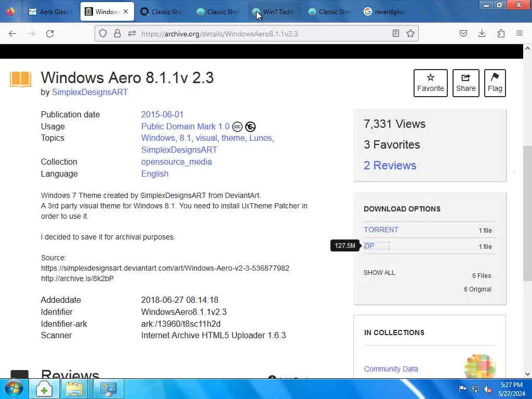Screen dimensions: 532x399
Task: Switch to the last Classic Shell tab
Action: point(330,11)
